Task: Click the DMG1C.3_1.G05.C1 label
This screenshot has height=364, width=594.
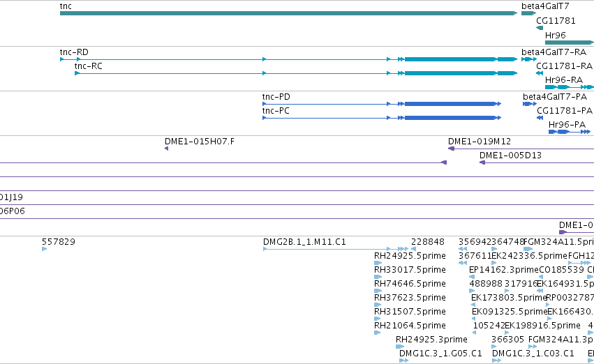Action: 440,354
